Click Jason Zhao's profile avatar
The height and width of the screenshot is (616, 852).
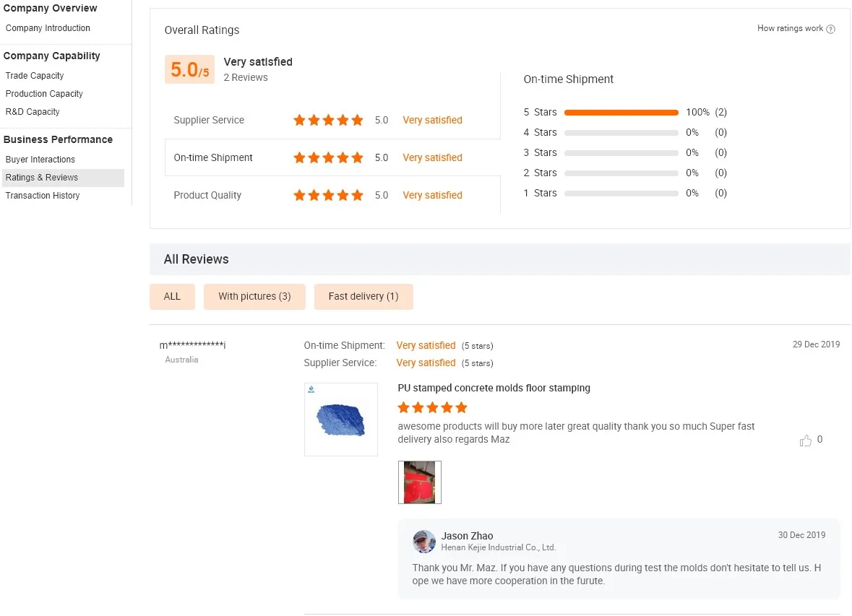tap(423, 542)
